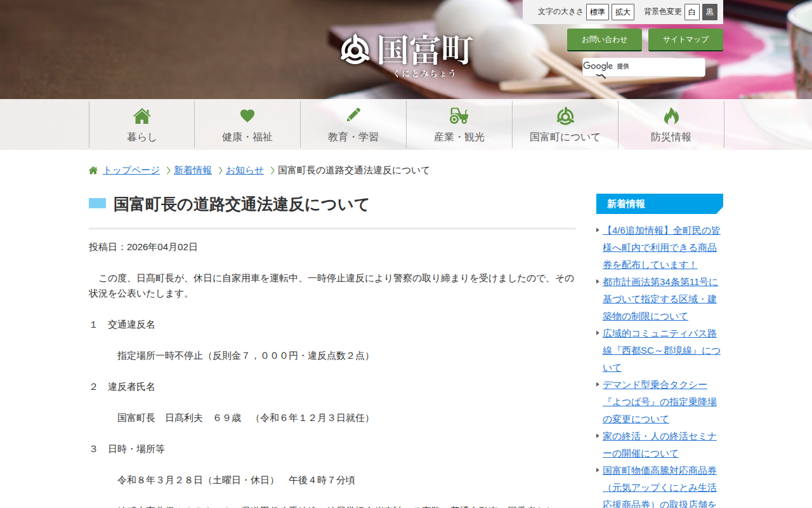The image size is (812, 508).
Task: Set text size to 標準
Action: 597,11
